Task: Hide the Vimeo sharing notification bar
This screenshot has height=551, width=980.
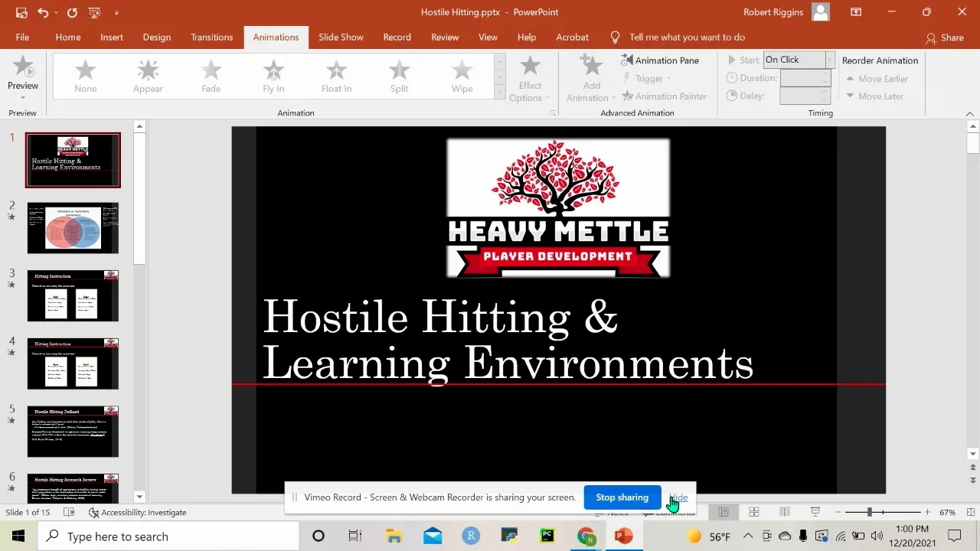Action: click(x=679, y=497)
